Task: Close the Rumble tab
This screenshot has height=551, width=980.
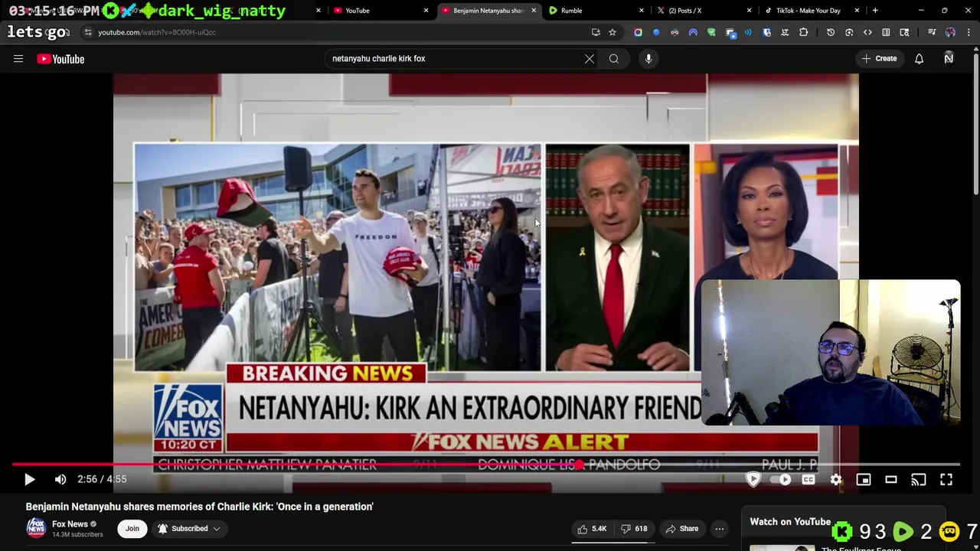Action: click(642, 11)
